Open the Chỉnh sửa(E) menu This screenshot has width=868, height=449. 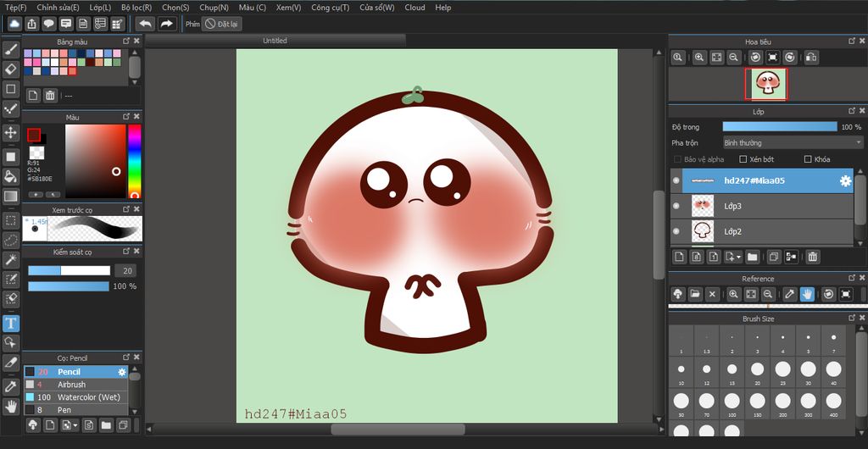click(x=58, y=7)
